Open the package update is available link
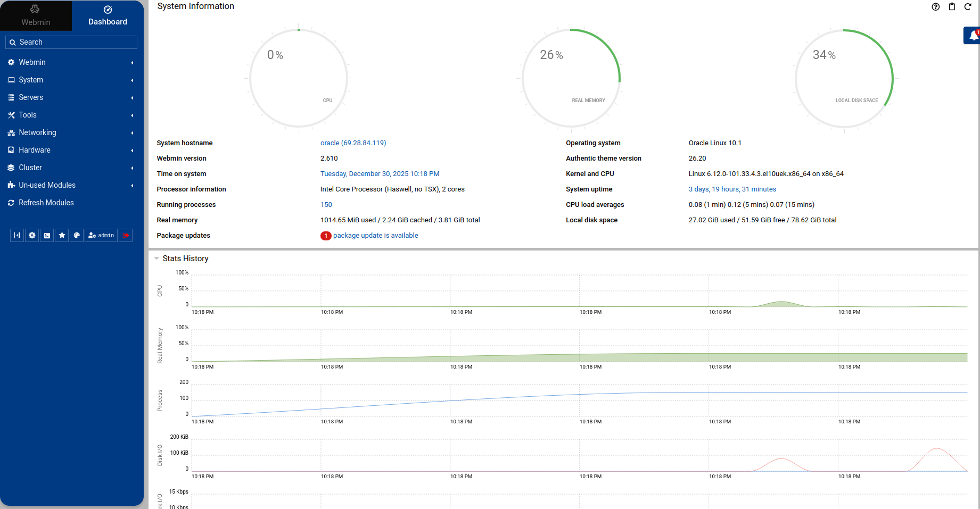This screenshot has width=980, height=509. [x=375, y=236]
